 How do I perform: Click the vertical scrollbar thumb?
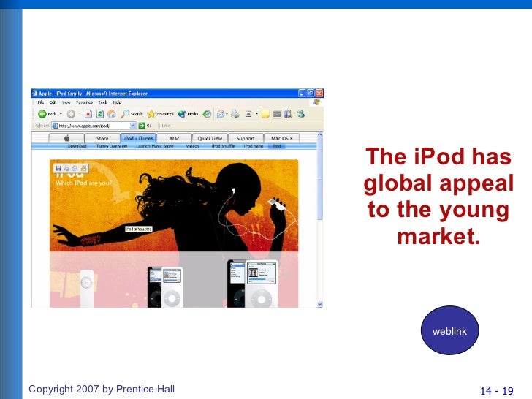tap(319, 179)
